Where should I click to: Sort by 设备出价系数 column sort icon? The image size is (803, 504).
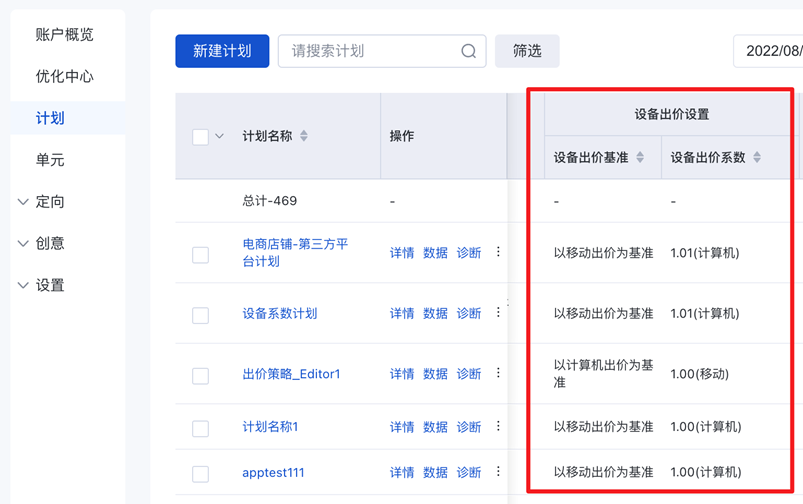click(x=757, y=158)
